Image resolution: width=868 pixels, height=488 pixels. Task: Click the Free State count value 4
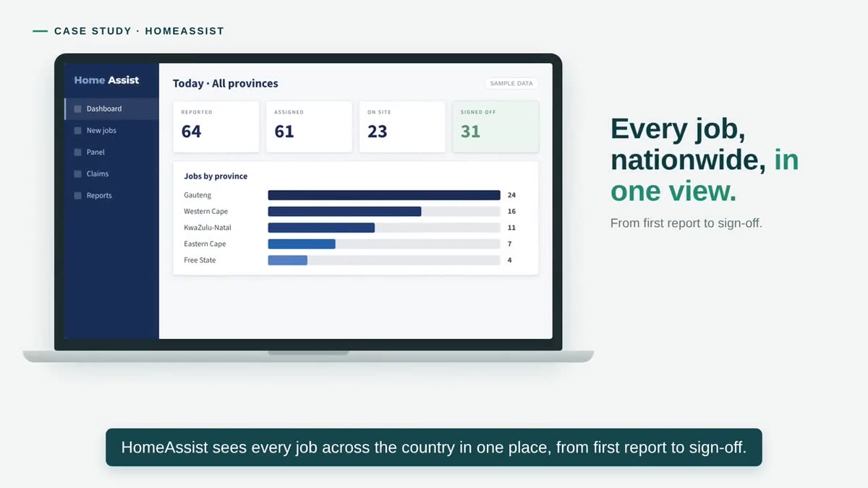tap(509, 260)
